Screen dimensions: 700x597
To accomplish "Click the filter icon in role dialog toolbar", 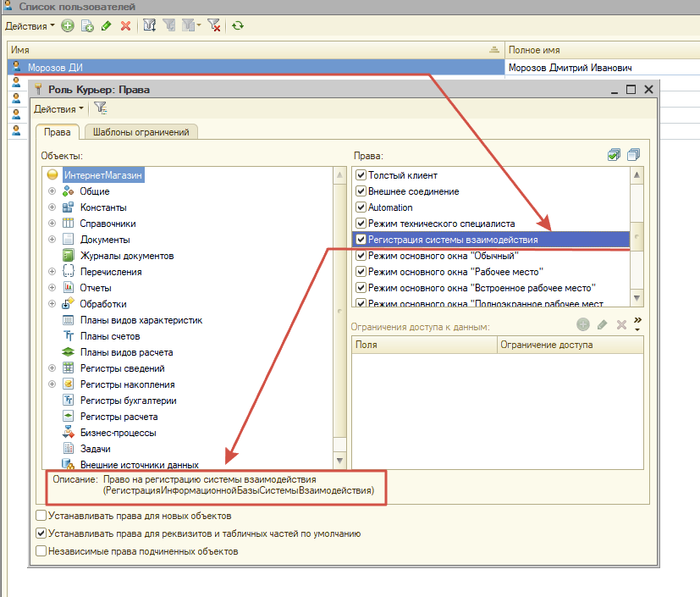I will (100, 108).
